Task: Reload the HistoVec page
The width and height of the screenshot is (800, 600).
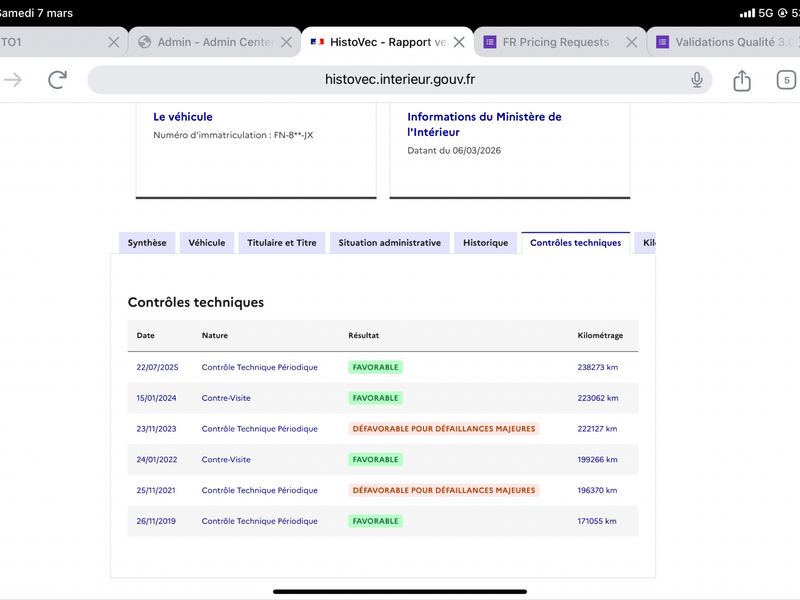Action: (58, 80)
